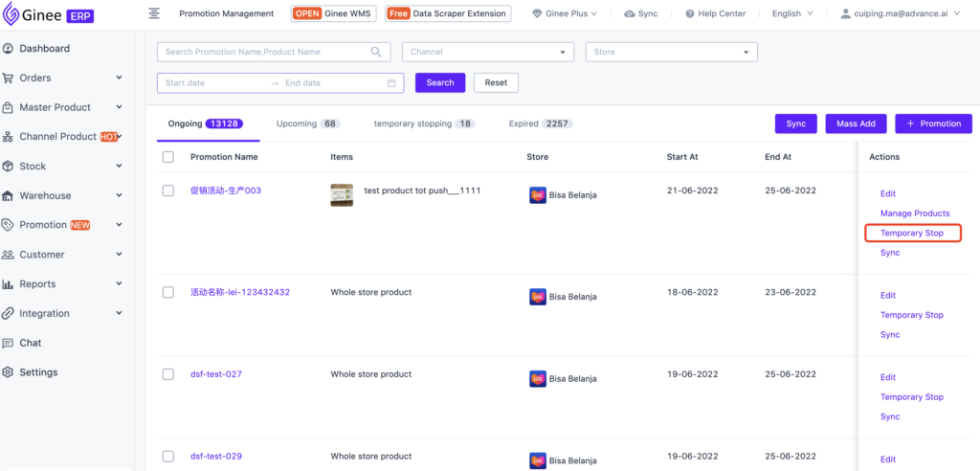The image size is (980, 471).
Task: Open the Store dropdown
Action: 671,52
